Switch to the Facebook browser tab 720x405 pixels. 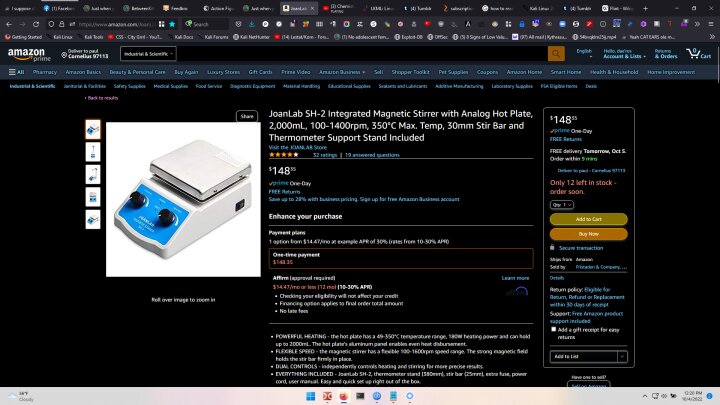[59, 8]
